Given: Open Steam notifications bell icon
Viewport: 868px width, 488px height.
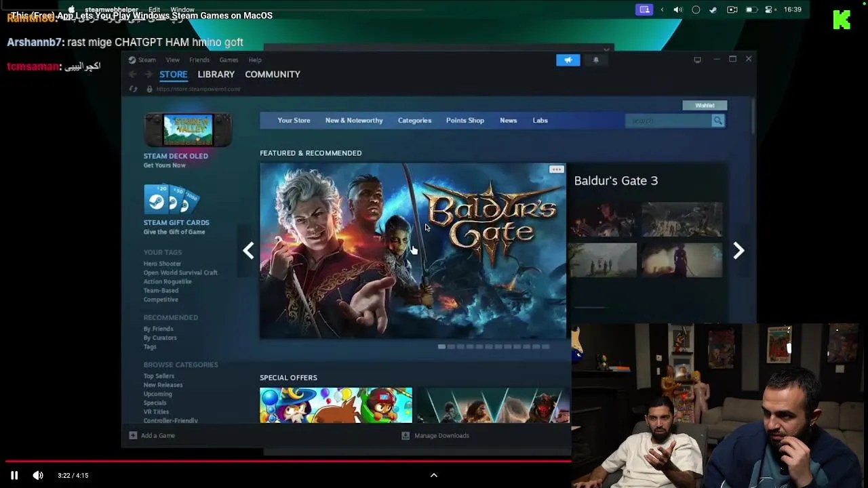Looking at the screenshot, I should click(x=596, y=60).
